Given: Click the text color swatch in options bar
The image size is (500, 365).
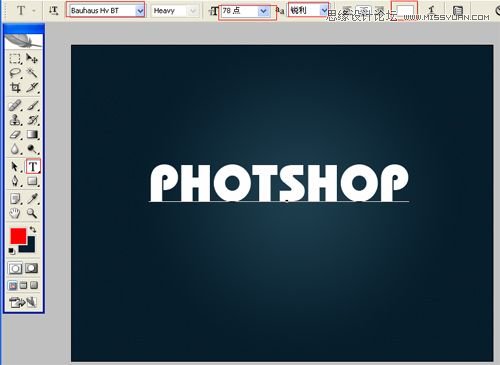Looking at the screenshot, I should pos(404,10).
